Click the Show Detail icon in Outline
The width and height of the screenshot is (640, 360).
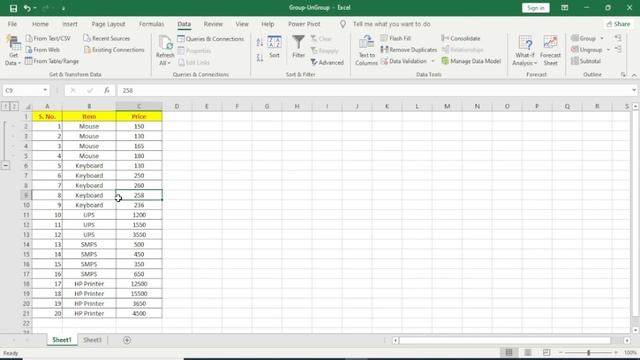click(x=618, y=38)
